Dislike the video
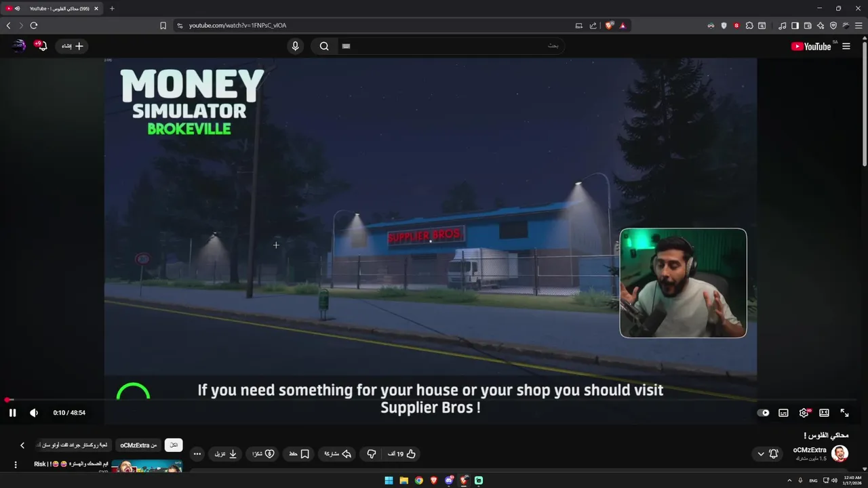Viewport: 868px width, 488px height. point(372,454)
